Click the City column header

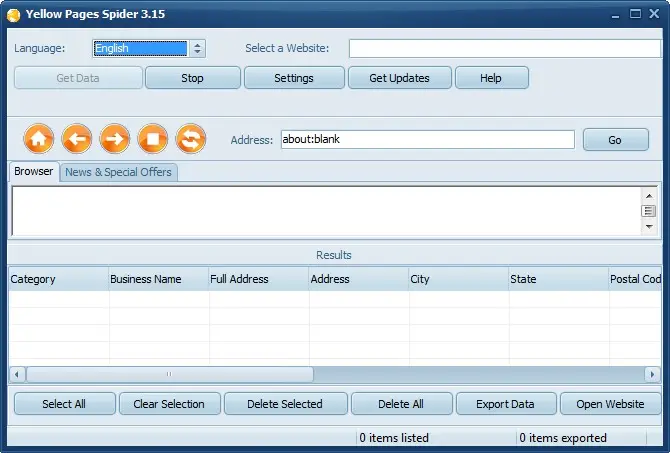[x=459, y=279]
